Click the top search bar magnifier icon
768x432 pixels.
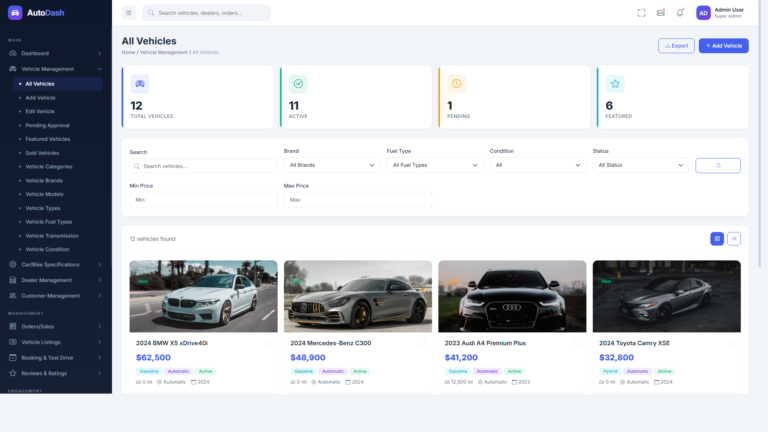[x=151, y=13]
